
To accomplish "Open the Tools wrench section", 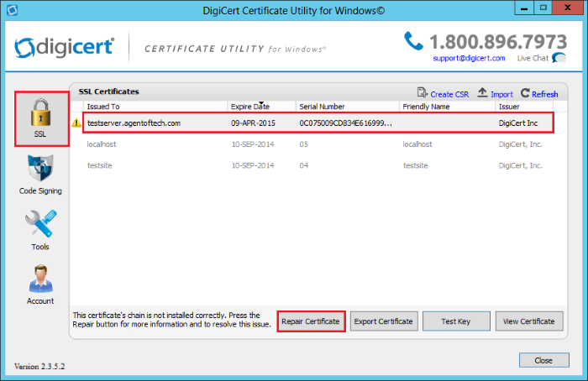I will (x=40, y=230).
